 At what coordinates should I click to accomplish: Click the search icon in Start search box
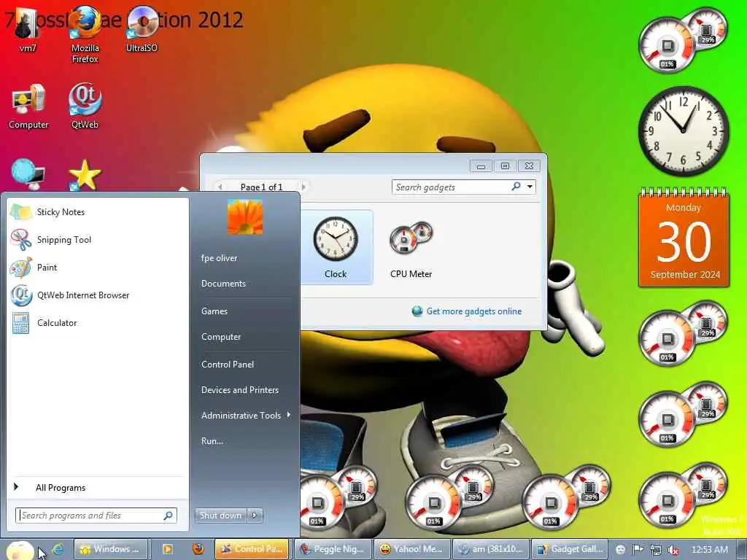168,516
